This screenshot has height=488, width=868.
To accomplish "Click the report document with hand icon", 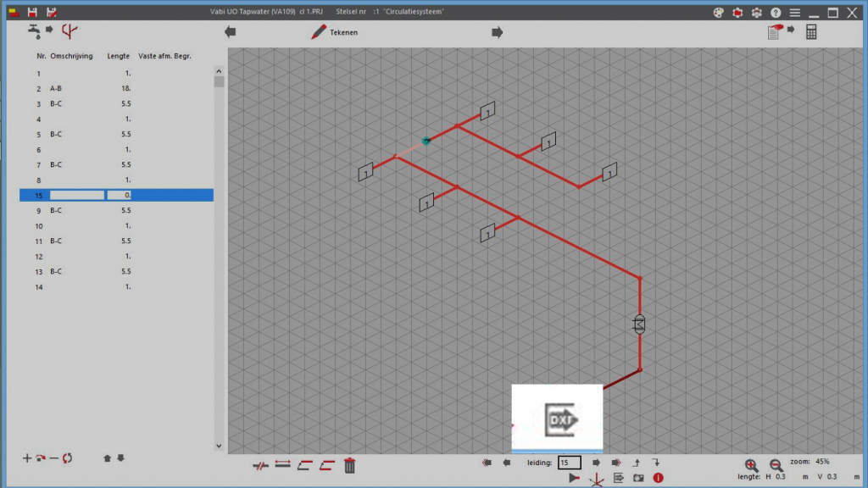I will coord(776,32).
